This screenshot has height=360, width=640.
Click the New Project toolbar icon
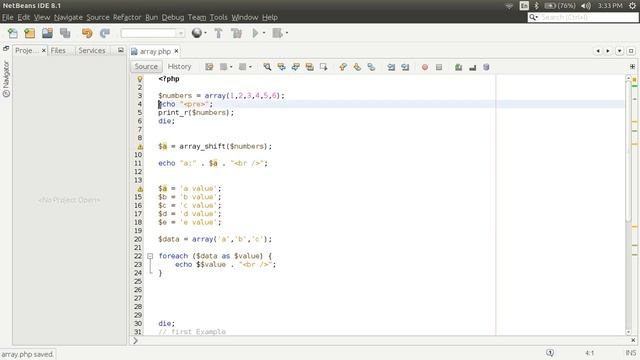point(30,33)
